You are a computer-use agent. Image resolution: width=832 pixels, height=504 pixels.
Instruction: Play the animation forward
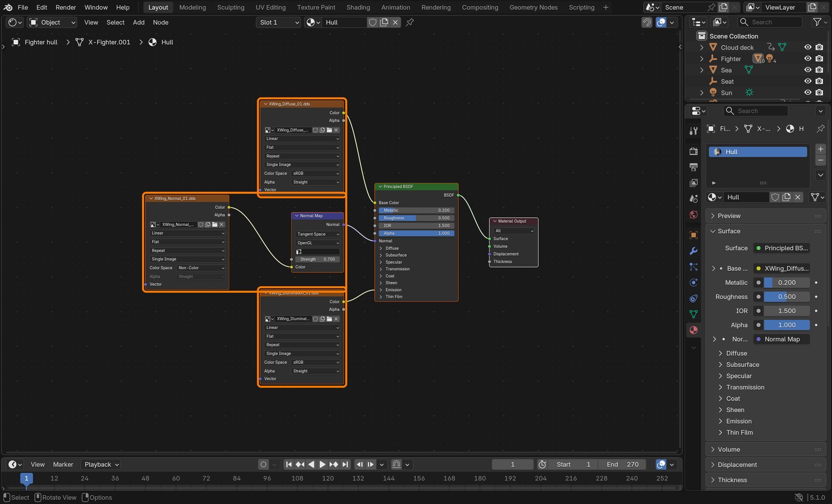322,465
